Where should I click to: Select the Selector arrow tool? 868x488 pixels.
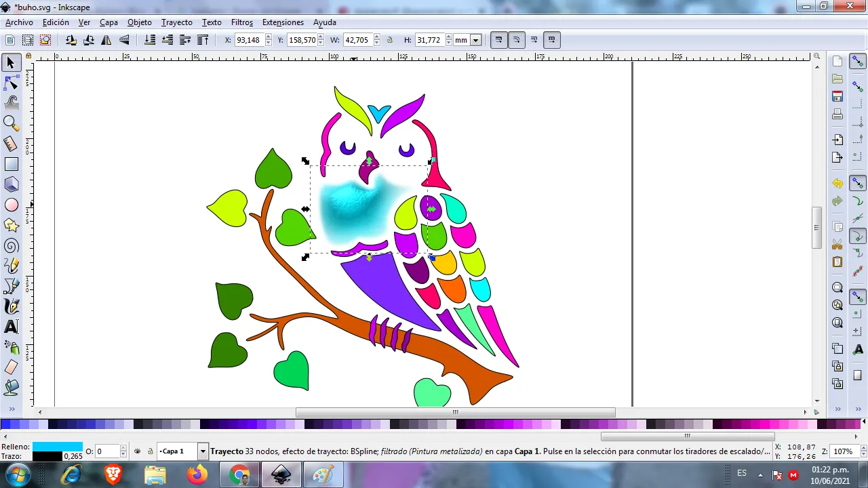click(11, 63)
